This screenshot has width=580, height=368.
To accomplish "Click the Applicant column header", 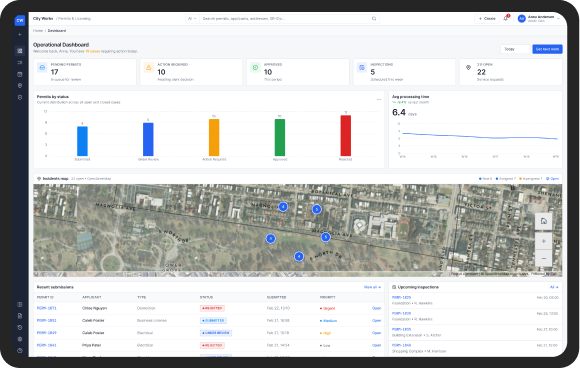I will click(92, 297).
